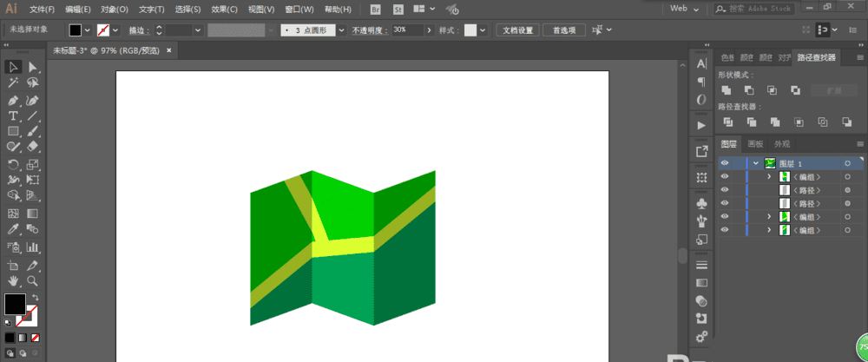Image resolution: width=868 pixels, height=362 pixels.
Task: Click the black fill color swatch
Action: pyautogui.click(x=15, y=304)
